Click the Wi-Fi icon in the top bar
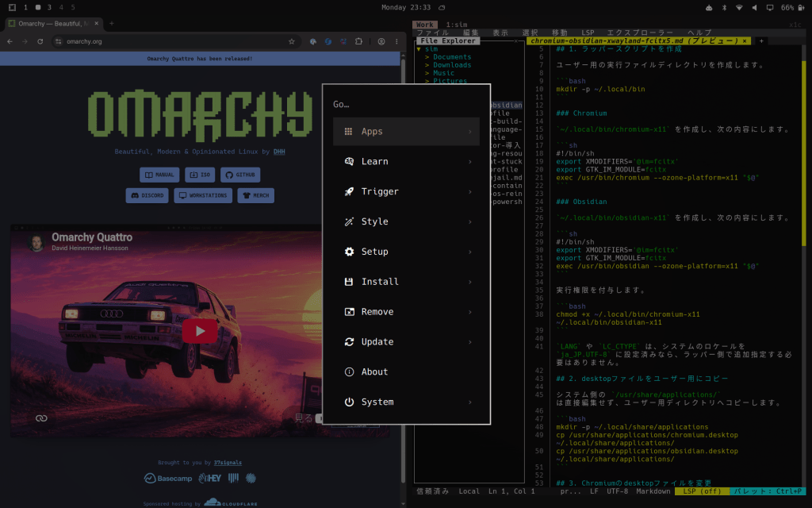This screenshot has width=812, height=508. tap(739, 8)
